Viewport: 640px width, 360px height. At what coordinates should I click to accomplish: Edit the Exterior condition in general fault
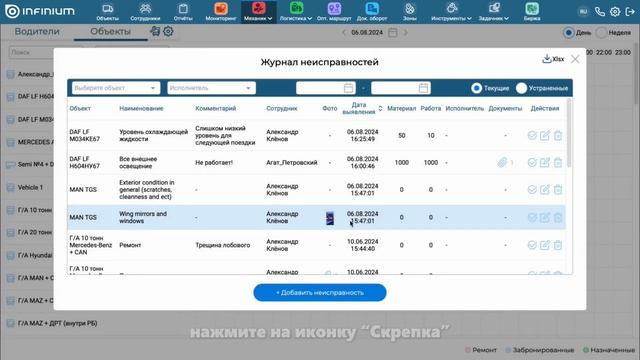tap(545, 189)
